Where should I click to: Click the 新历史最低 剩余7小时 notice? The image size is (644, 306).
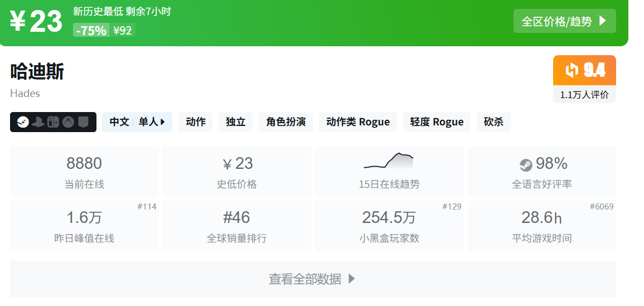click(122, 12)
